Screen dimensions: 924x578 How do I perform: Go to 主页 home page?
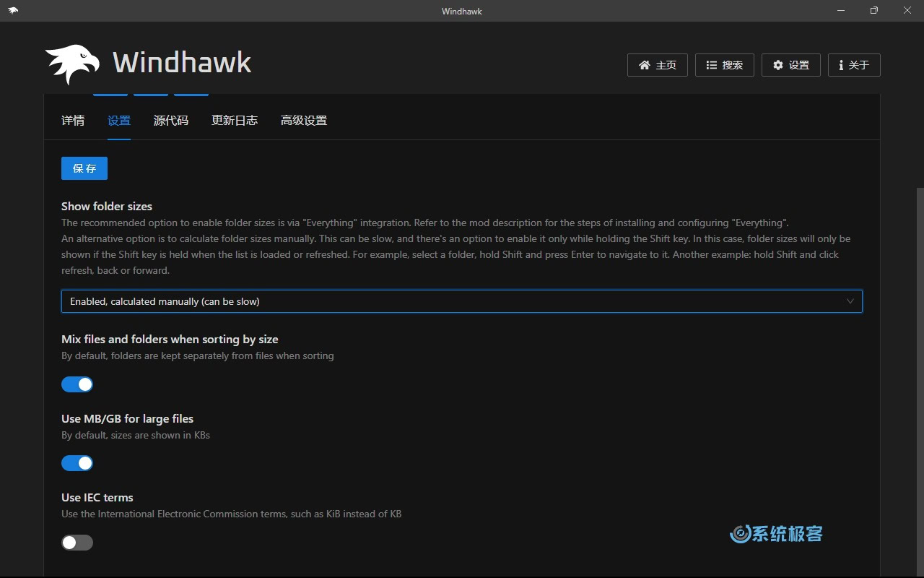coord(658,65)
